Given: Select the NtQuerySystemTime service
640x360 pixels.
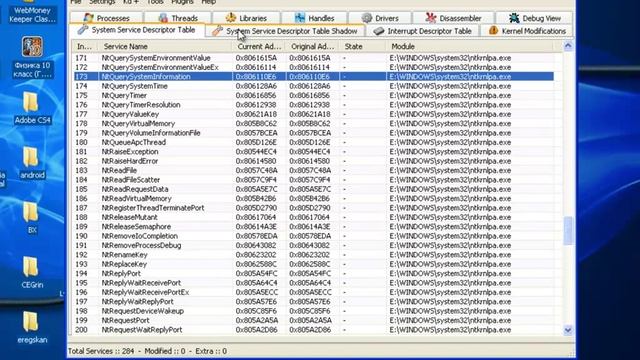Looking at the screenshot, I should (x=313, y=86).
